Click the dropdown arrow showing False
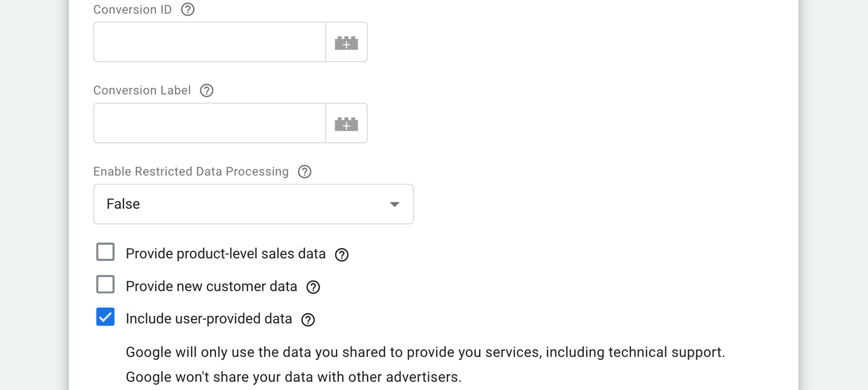 click(x=394, y=204)
